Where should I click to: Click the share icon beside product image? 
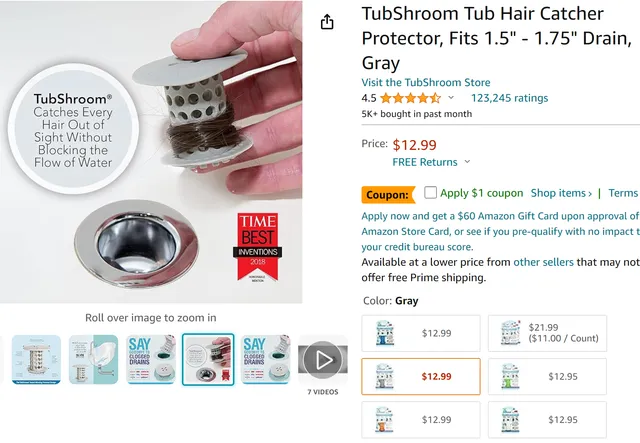pos(327,22)
